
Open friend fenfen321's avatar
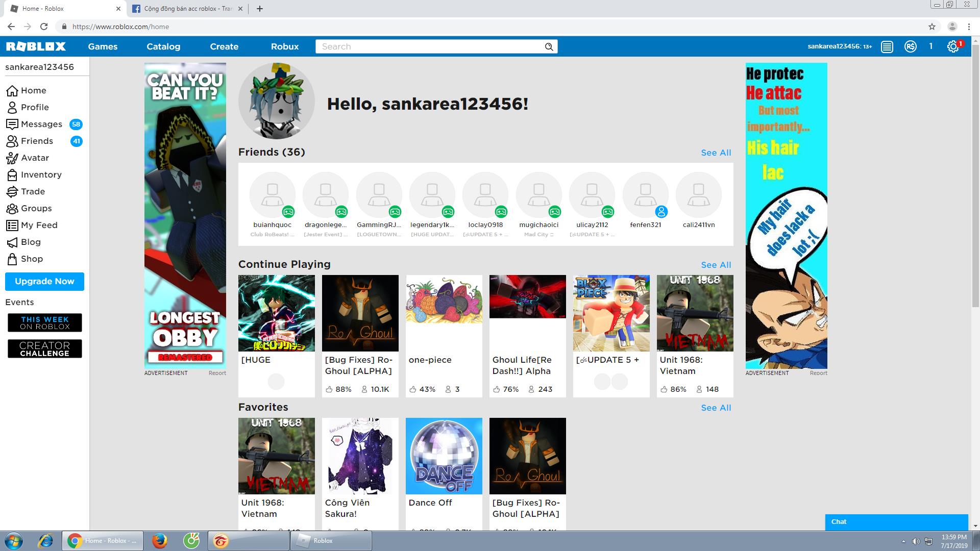point(646,195)
